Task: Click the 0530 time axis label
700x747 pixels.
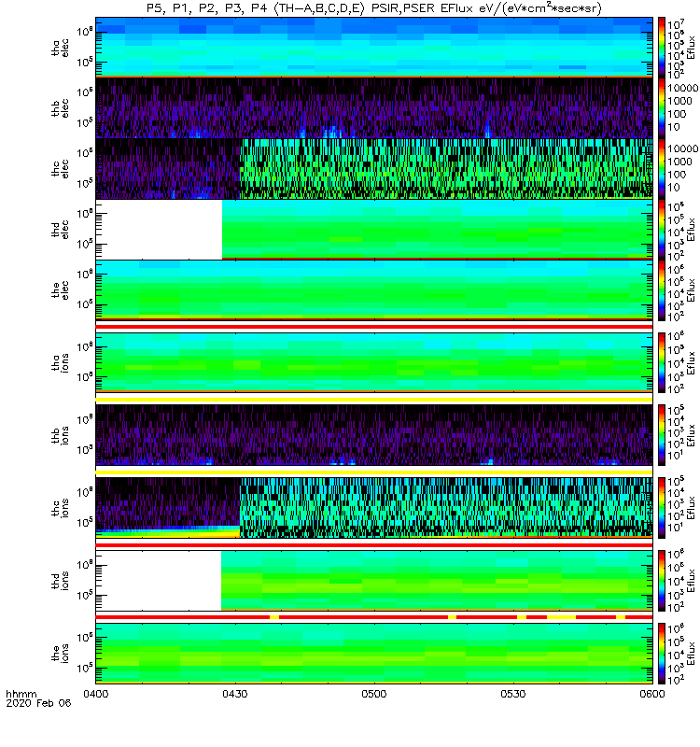Action: coord(512,694)
